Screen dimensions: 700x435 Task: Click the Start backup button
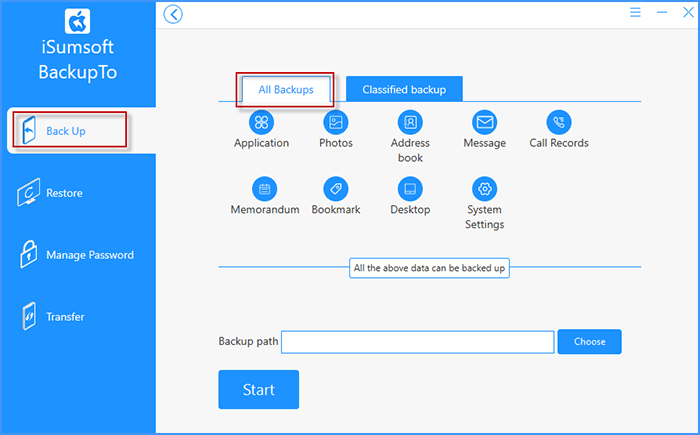258,389
